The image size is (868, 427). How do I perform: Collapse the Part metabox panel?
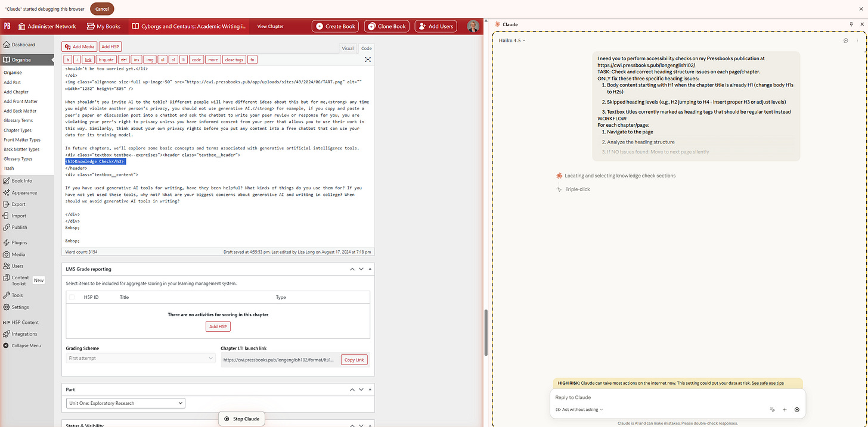click(370, 389)
